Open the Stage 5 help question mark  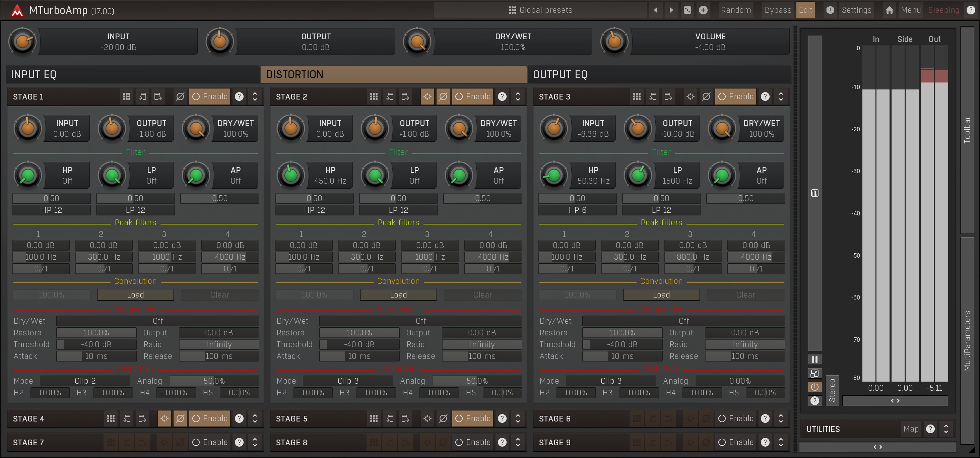[x=502, y=418]
